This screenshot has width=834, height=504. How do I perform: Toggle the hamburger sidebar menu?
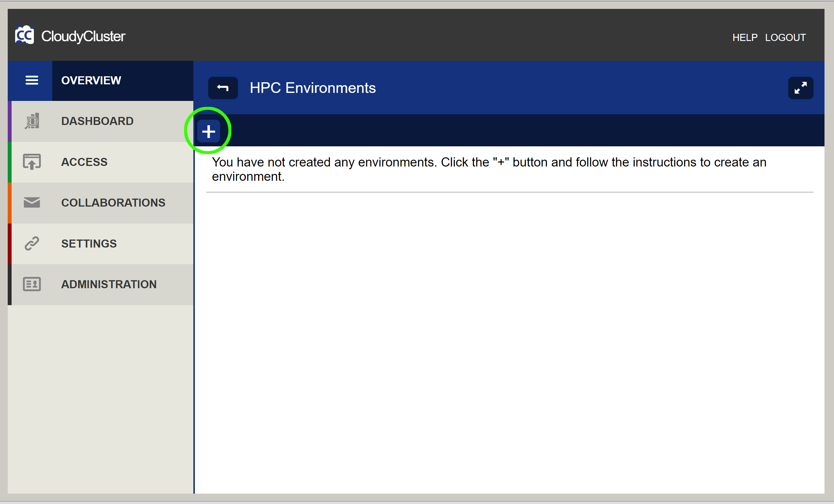click(32, 80)
